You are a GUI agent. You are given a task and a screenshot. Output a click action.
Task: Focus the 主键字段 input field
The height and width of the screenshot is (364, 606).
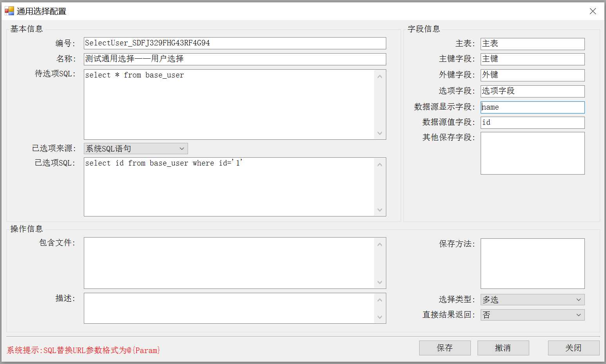[532, 59]
